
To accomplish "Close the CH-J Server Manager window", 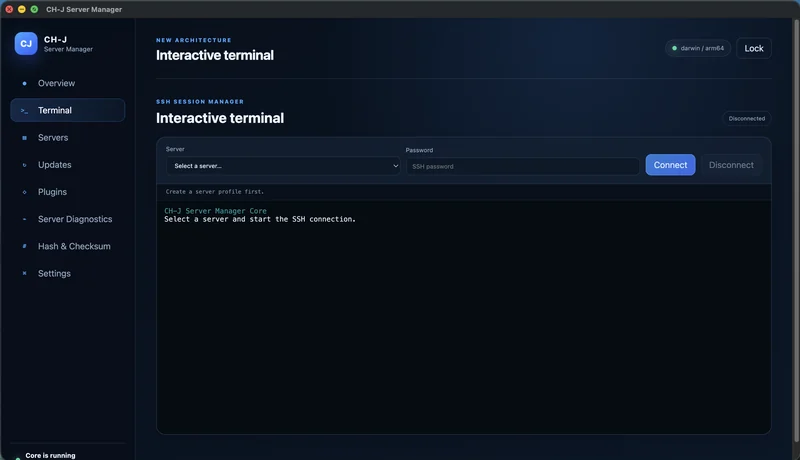I will (9, 9).
